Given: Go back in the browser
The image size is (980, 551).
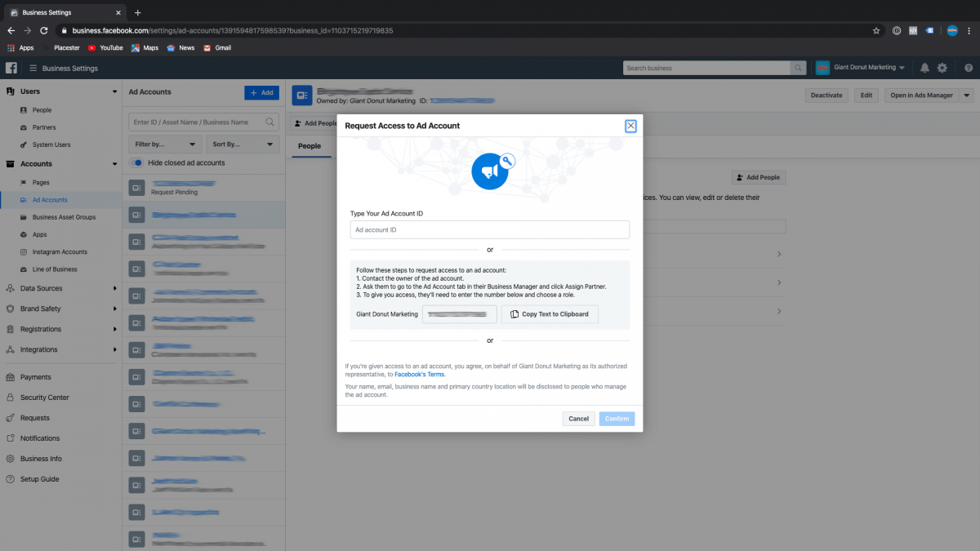Looking at the screenshot, I should [11, 30].
